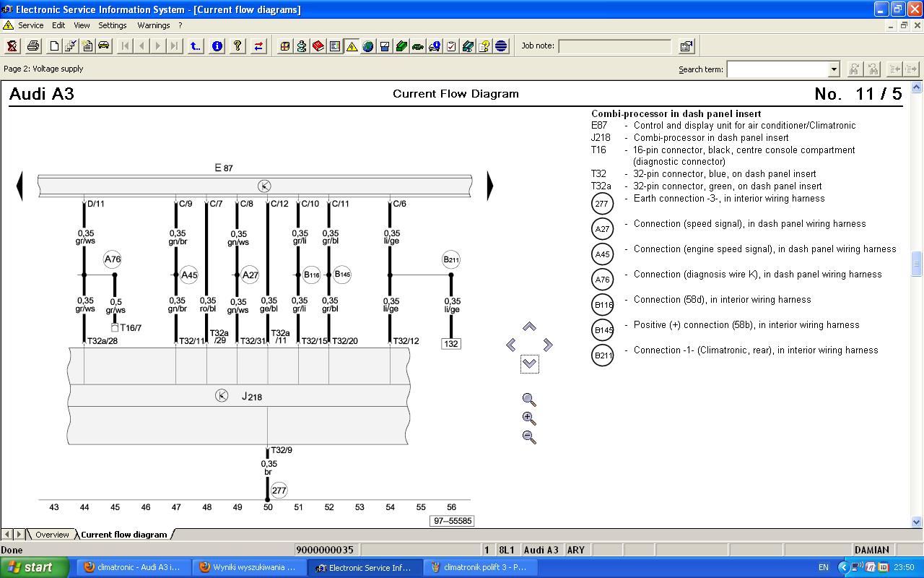Click the tab scroll right arrow
Screen dimensions: 924x578
pyautogui.click(x=19, y=535)
